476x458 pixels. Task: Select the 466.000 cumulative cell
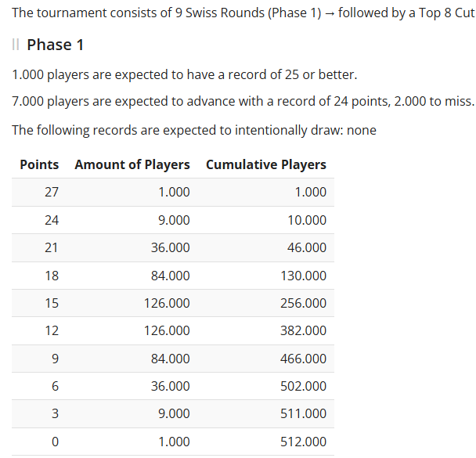[x=303, y=359]
